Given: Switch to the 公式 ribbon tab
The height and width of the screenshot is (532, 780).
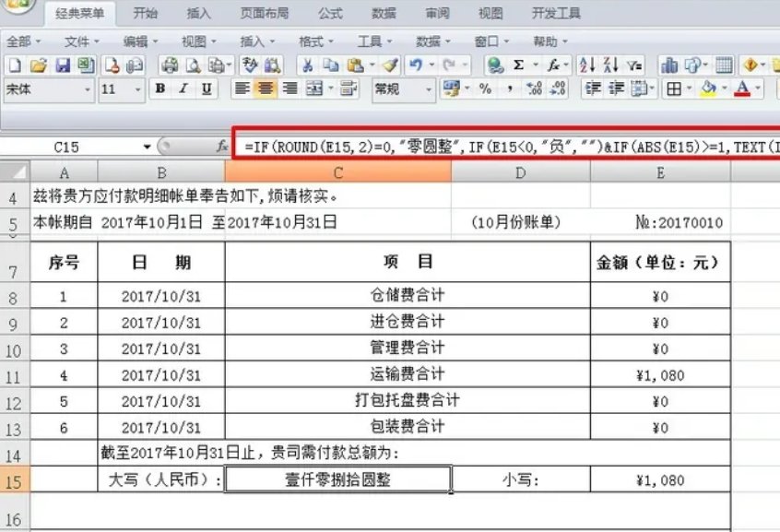Looking at the screenshot, I should (330, 13).
